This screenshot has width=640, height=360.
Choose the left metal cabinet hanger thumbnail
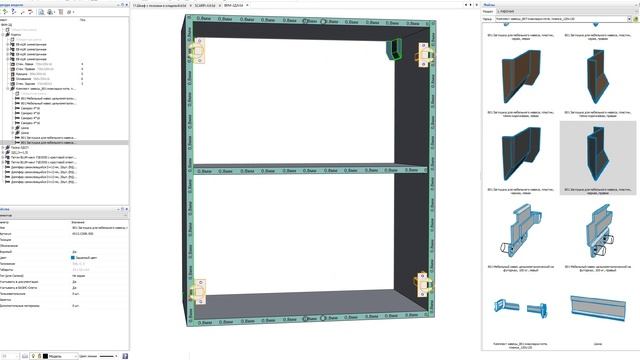521,231
